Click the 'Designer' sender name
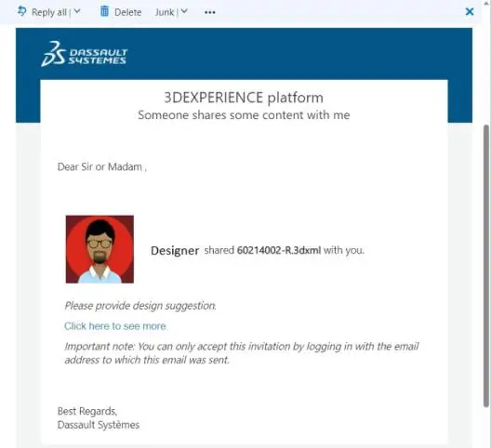Screen dimensions: 491x448 point(175,250)
